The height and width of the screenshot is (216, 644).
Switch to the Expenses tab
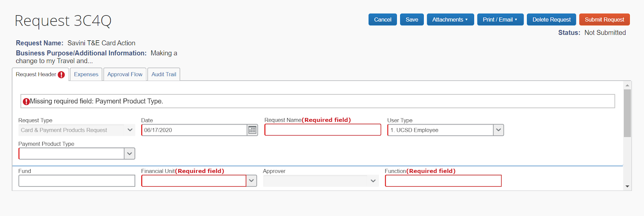[x=86, y=75]
